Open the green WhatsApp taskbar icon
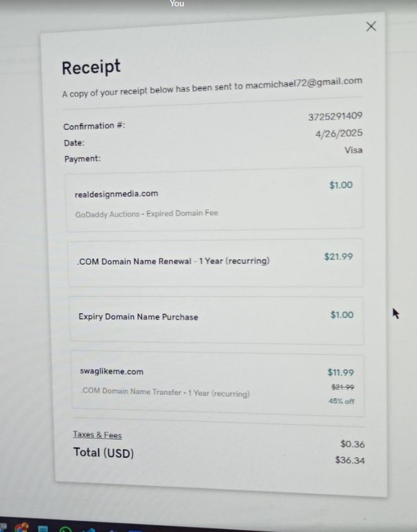Viewport: 417px width, 532px height. 65,529
